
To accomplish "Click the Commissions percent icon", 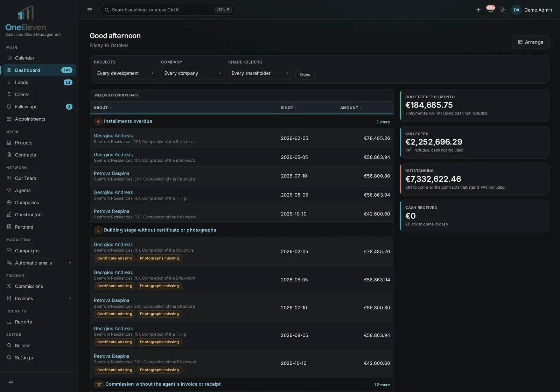I will pos(9,286).
